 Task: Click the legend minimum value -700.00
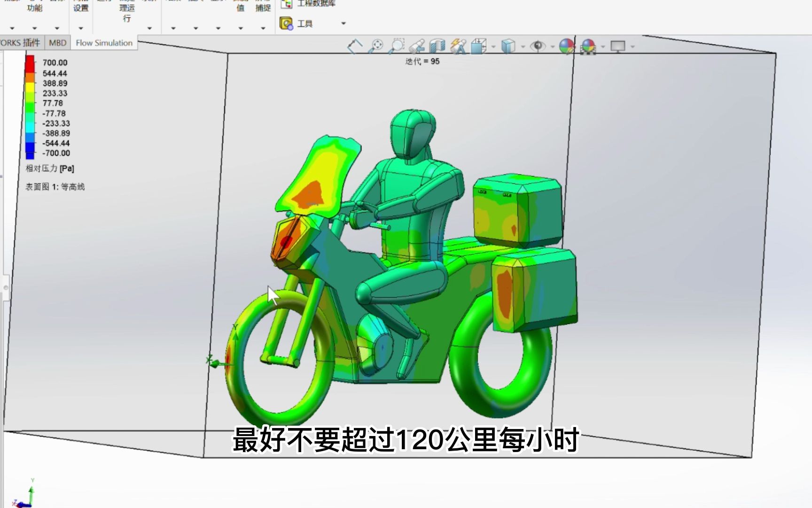[x=56, y=153]
